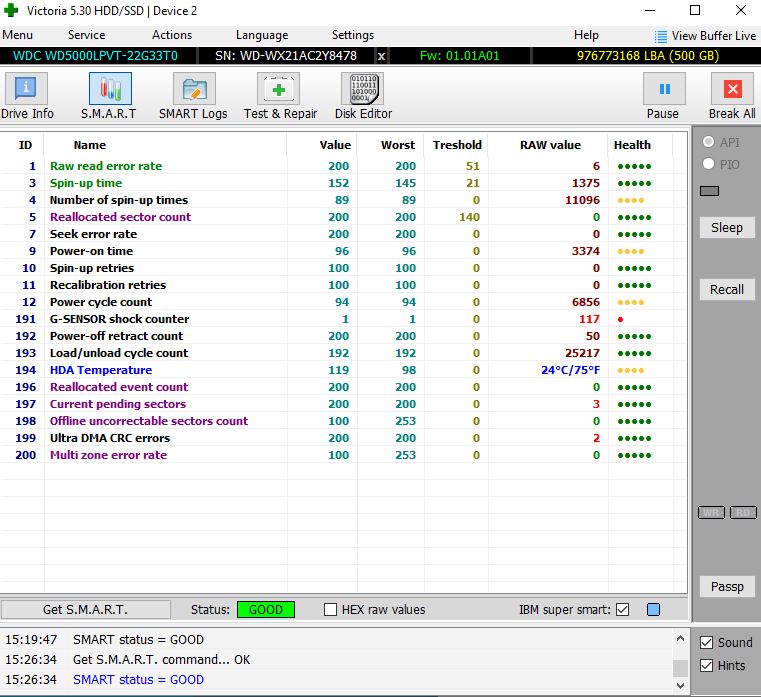The image size is (761, 697).
Task: Enable HEX raw values checkbox
Action: point(330,610)
